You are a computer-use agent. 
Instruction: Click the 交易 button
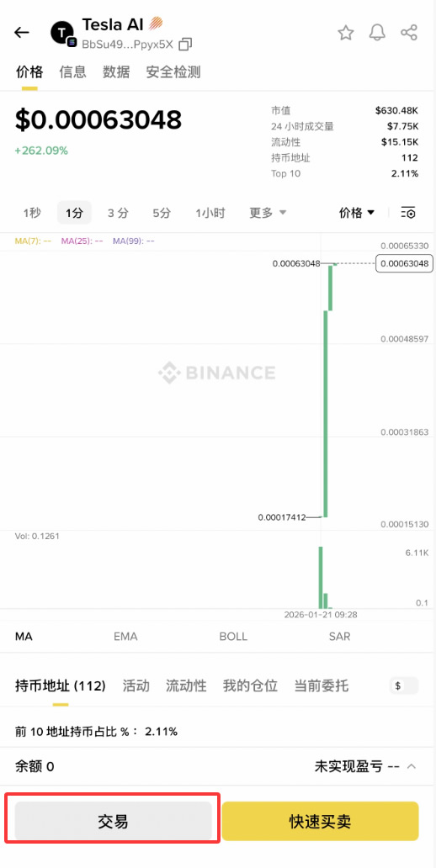[113, 821]
